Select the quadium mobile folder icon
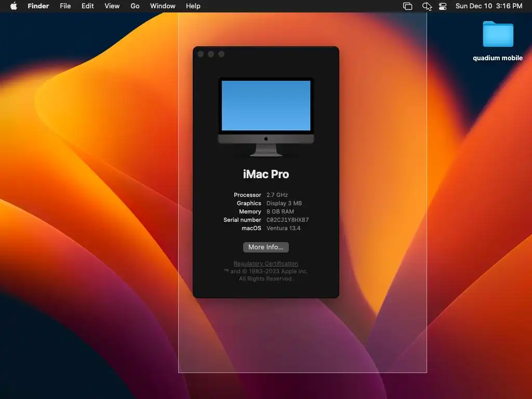532x399 pixels. coord(498,34)
